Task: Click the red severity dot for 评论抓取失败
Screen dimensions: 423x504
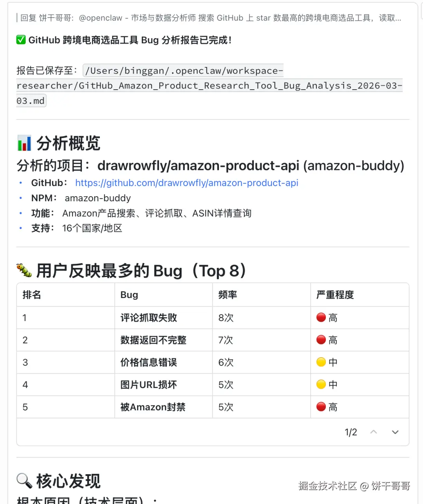Action: (321, 318)
